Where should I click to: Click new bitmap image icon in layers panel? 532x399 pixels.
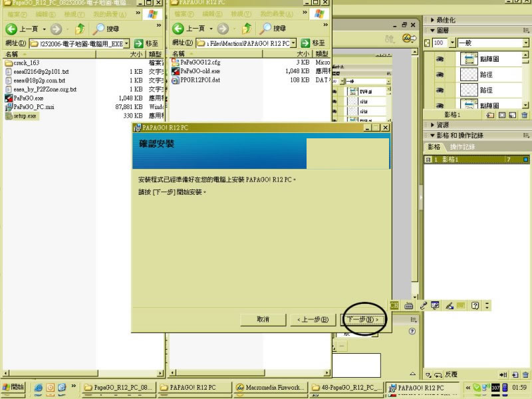(513, 115)
